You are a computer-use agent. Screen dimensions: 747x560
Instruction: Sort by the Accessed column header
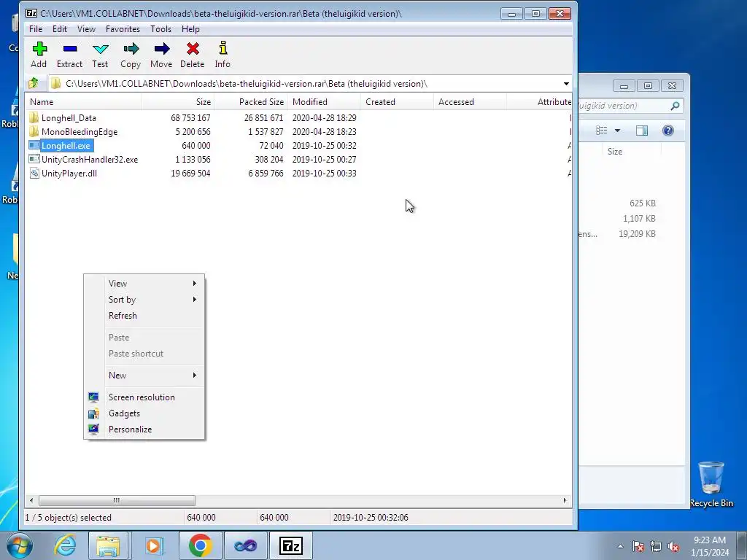(471, 102)
